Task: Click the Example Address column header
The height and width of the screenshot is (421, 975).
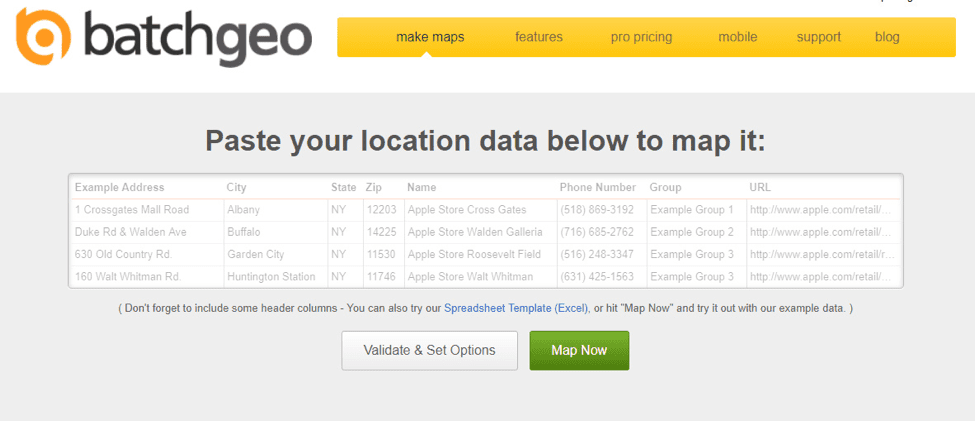Action: click(120, 187)
